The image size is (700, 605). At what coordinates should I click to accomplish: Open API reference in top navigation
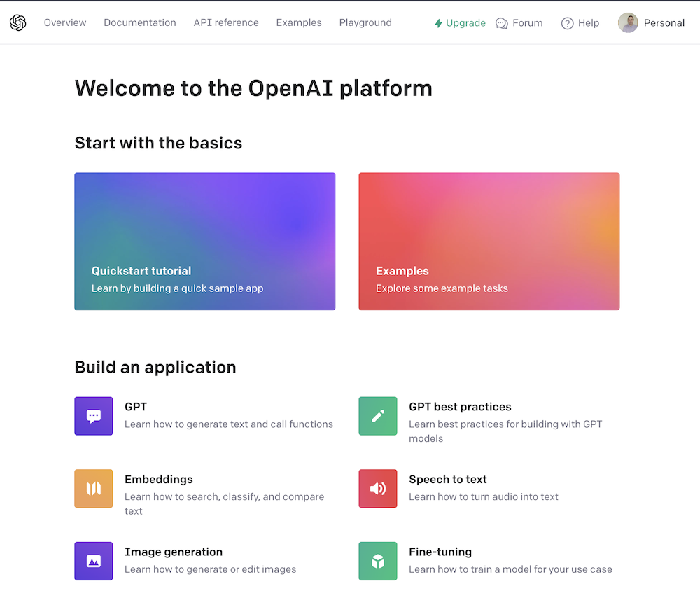pyautogui.click(x=226, y=23)
